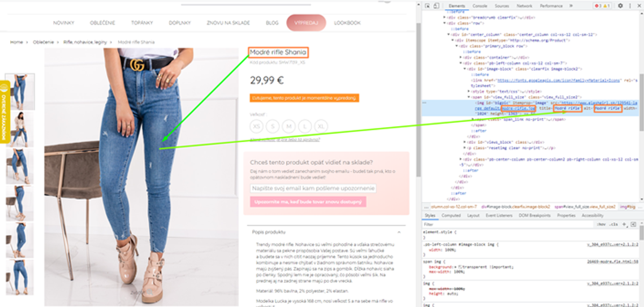
Task: Open DevTools settings gear
Action: [620, 6]
